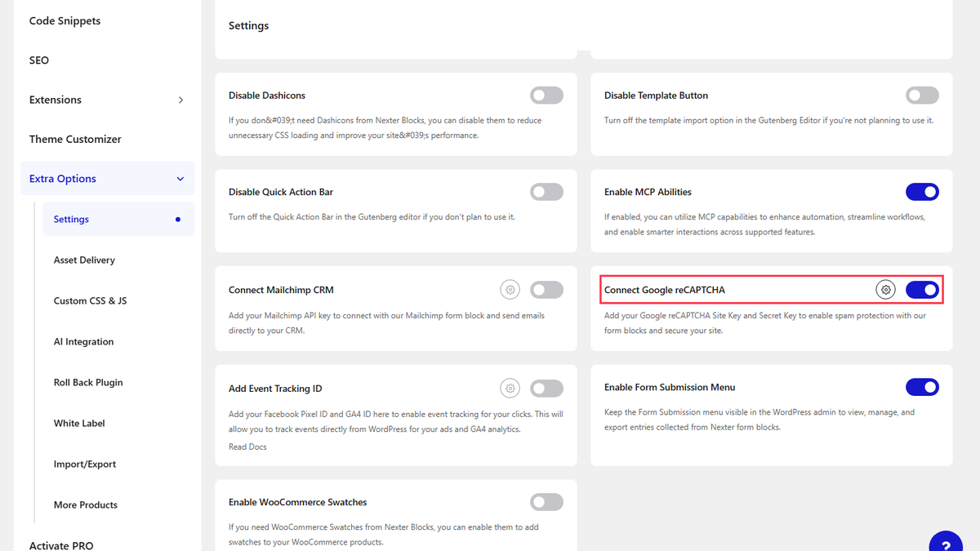The height and width of the screenshot is (551, 980).
Task: Disable Connect Google reCAPTCHA toggle
Action: [922, 290]
